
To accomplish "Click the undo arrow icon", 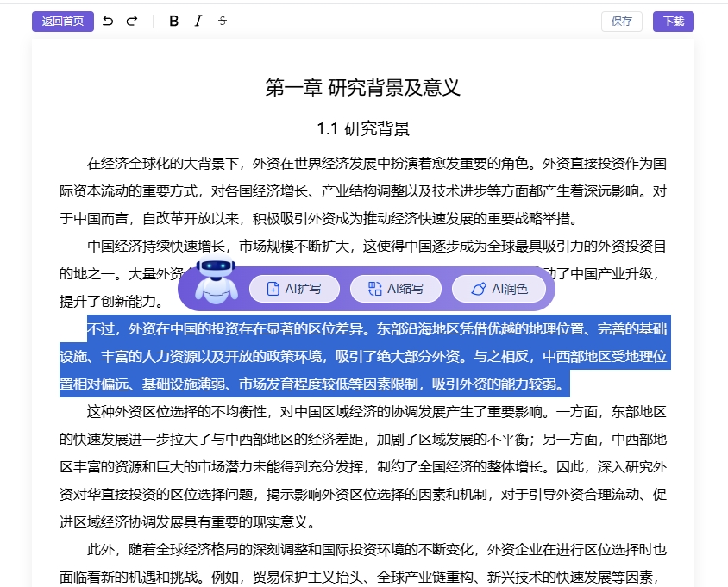I will tap(107, 21).
